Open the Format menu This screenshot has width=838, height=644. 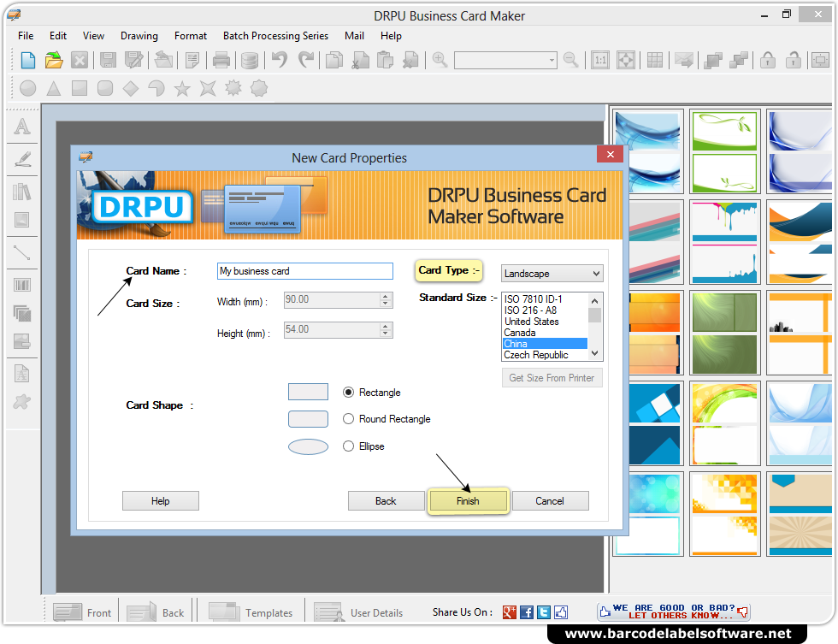[x=190, y=36]
